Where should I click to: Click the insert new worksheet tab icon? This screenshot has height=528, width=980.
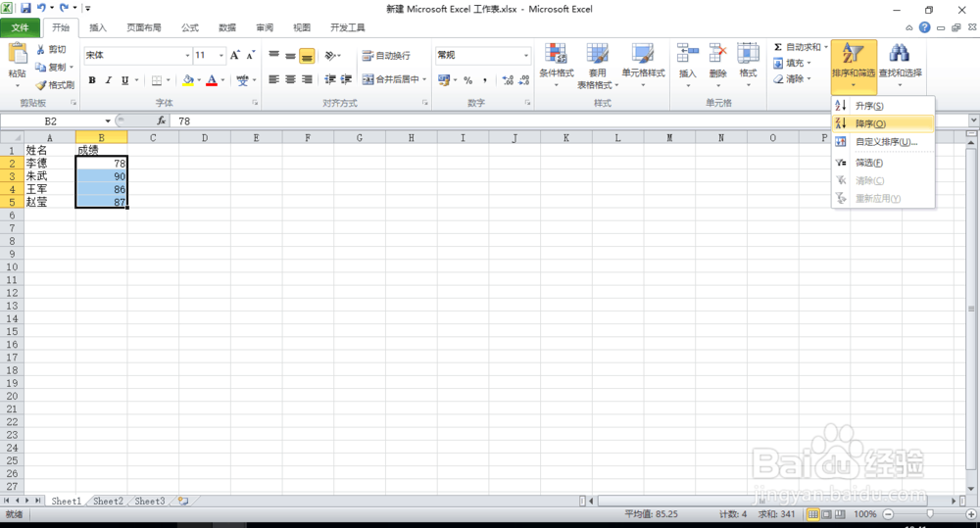pos(183,502)
